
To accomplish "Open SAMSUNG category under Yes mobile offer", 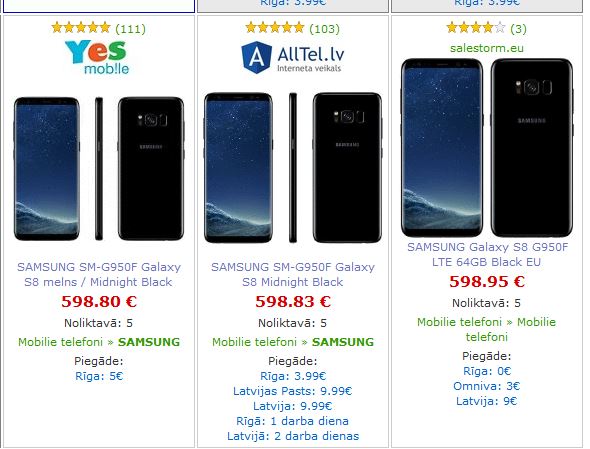I will pos(149,342).
